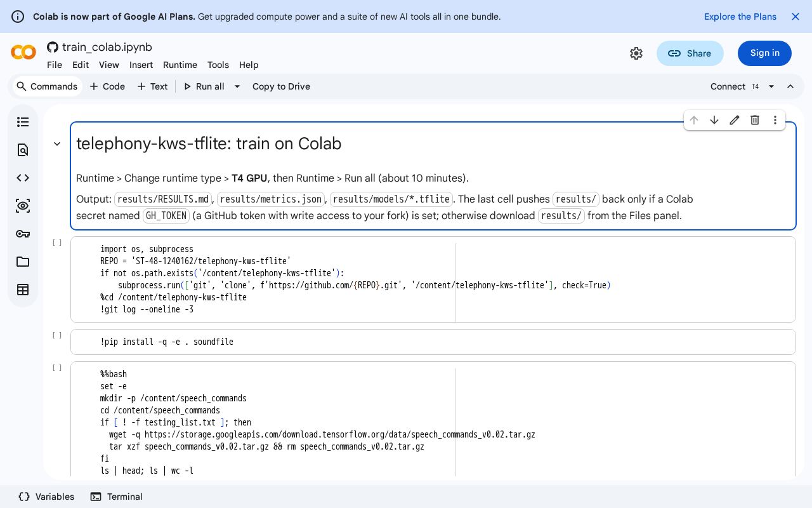Add a new Code cell
This screenshot has width=812, height=508.
(107, 86)
